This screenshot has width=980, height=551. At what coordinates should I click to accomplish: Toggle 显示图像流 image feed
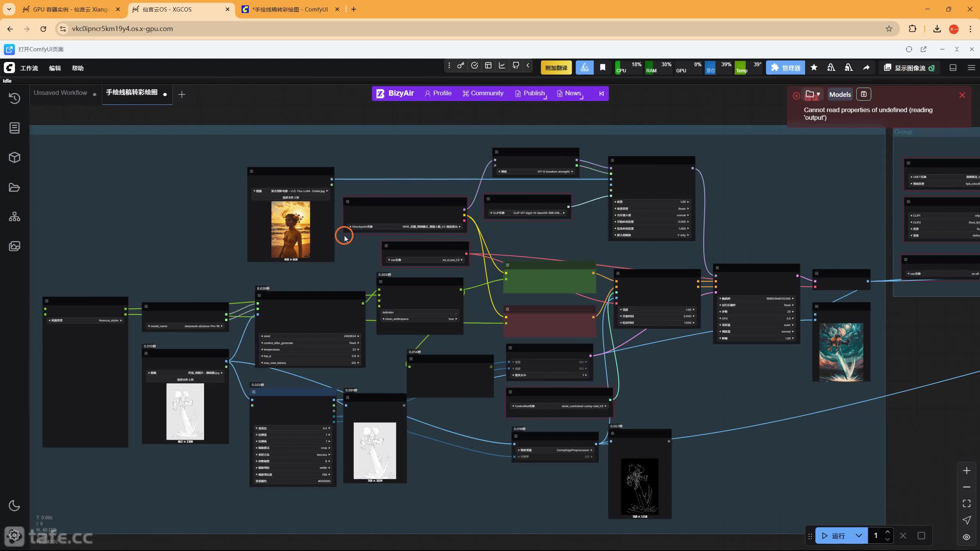[910, 68]
